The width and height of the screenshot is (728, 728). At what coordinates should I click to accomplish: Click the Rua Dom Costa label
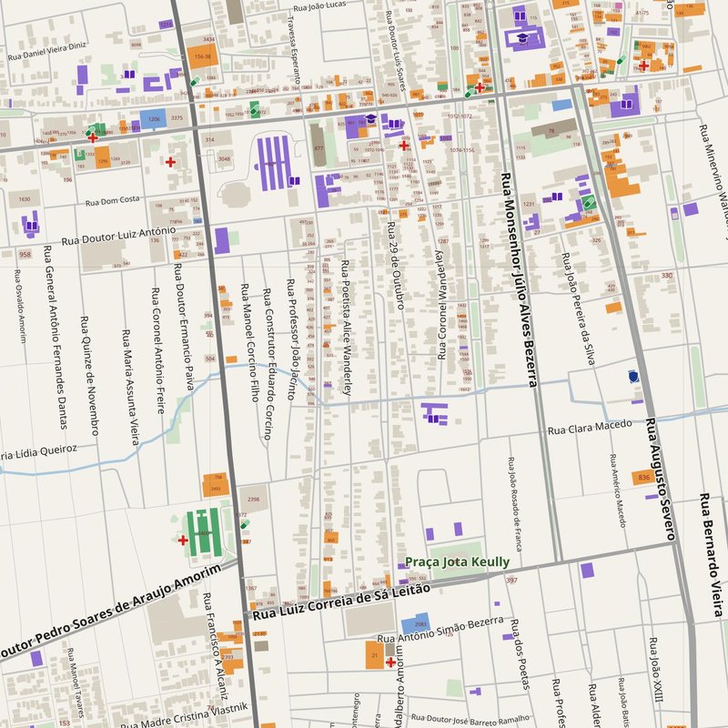coord(112,200)
